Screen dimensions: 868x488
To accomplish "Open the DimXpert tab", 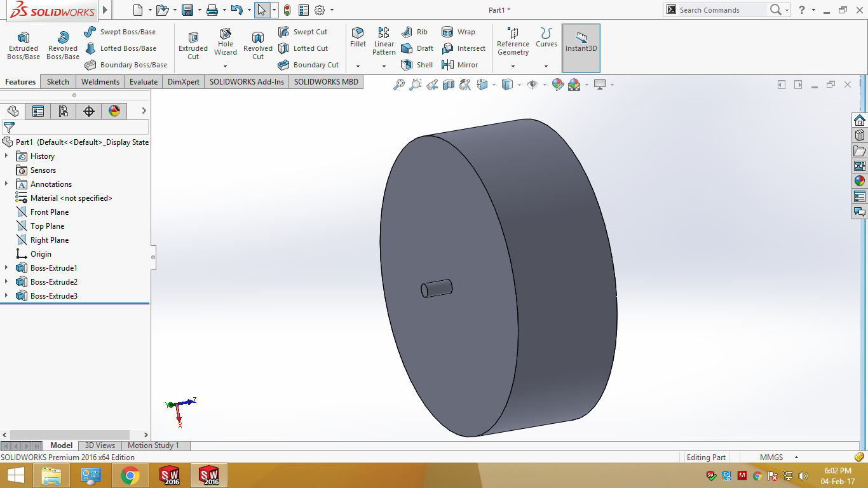I will 184,82.
